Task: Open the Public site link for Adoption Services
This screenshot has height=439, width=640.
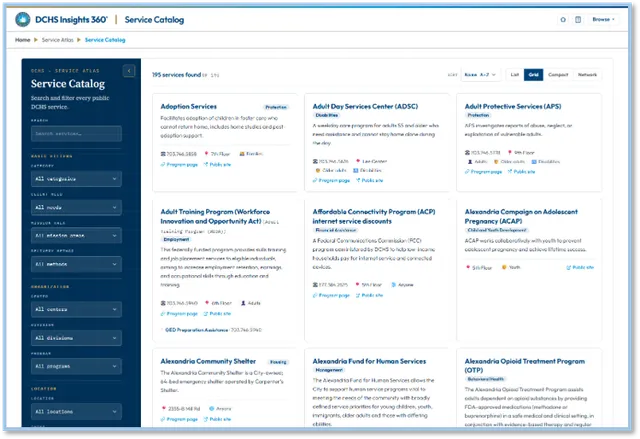Action: [x=217, y=164]
